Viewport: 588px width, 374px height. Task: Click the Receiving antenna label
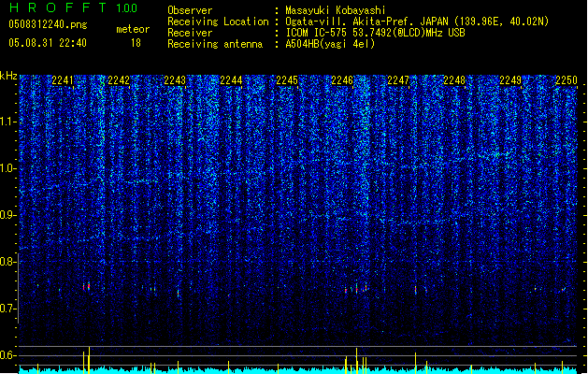(x=215, y=44)
